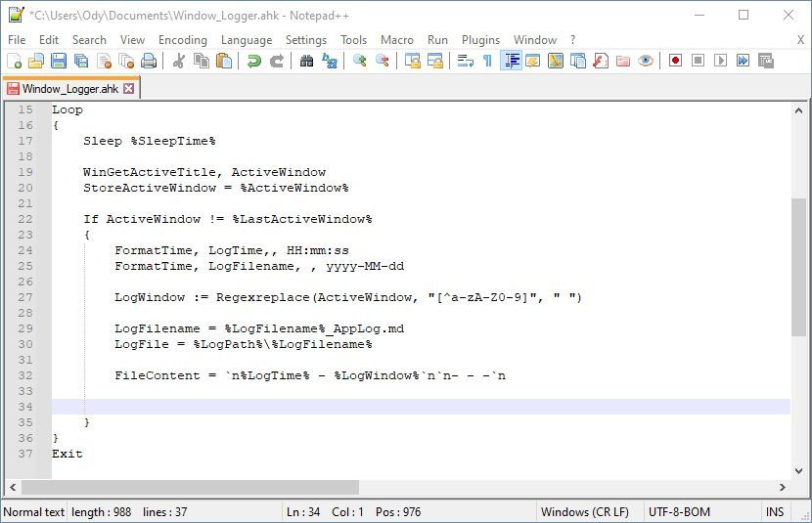Open the Plugins menu

tap(480, 40)
